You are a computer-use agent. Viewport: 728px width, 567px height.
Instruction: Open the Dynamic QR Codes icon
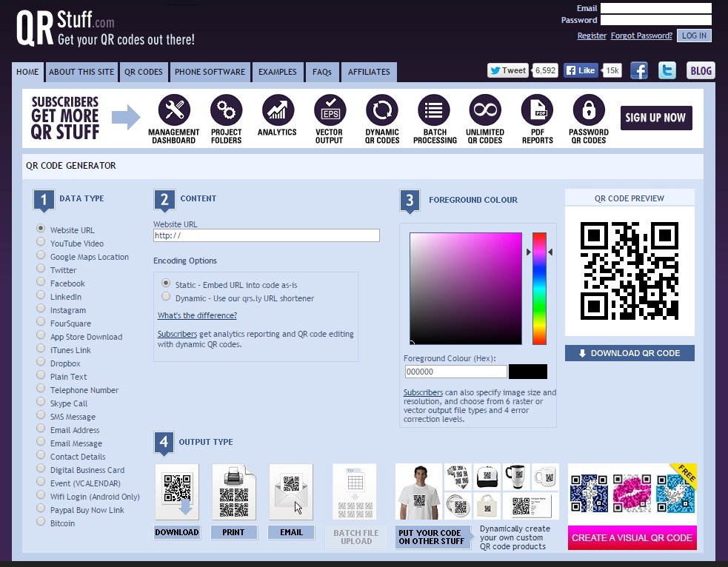click(382, 110)
